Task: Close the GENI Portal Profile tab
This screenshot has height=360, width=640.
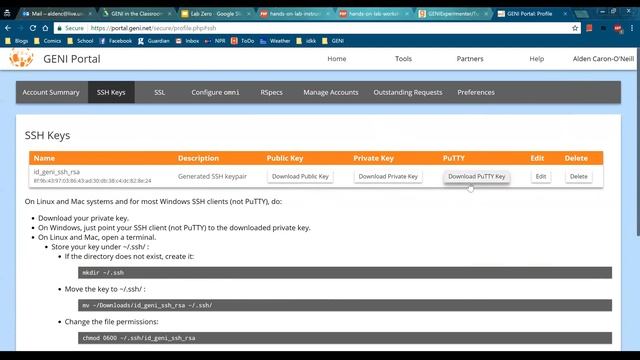Action: [565, 13]
